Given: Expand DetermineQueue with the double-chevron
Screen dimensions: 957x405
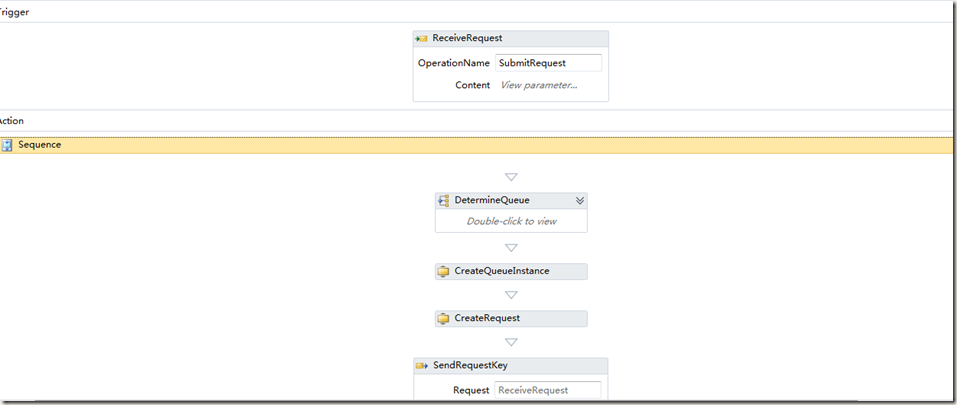Looking at the screenshot, I should (580, 200).
